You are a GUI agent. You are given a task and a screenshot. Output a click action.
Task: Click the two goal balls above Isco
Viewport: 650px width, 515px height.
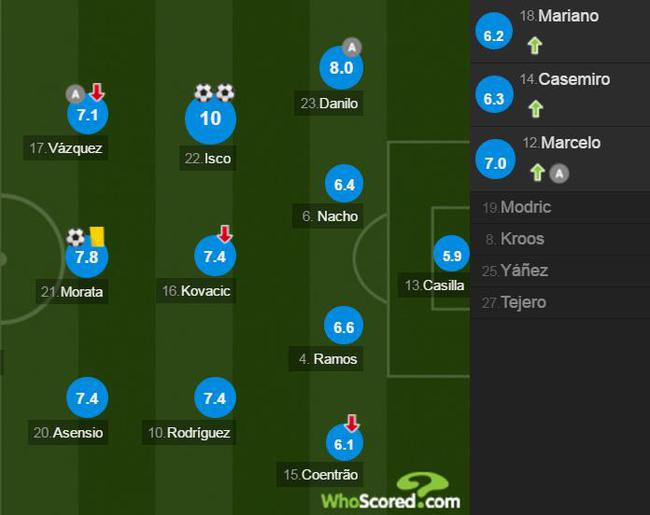[214, 93]
